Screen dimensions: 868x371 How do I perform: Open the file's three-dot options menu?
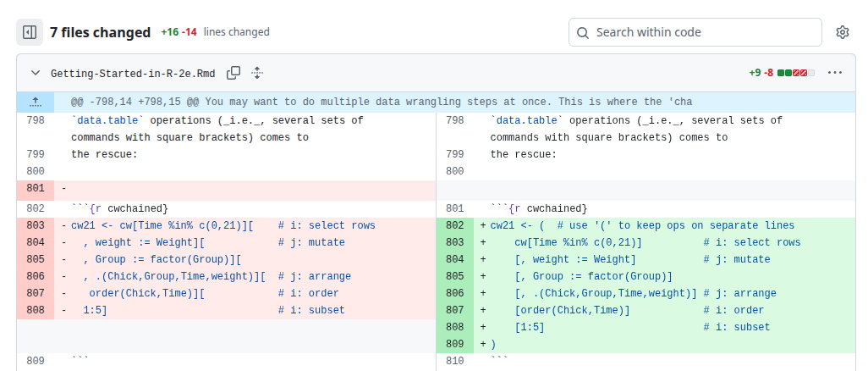(835, 73)
